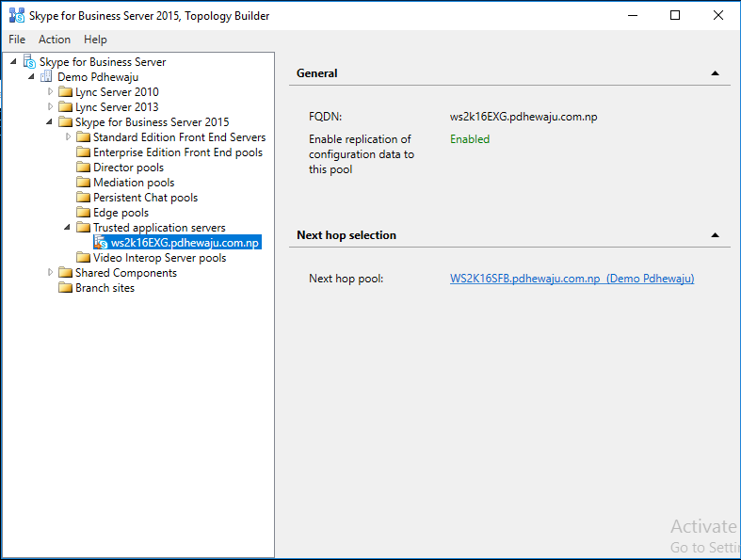
Task: Select Standard Edition Front End Servers label
Action: pos(180,137)
